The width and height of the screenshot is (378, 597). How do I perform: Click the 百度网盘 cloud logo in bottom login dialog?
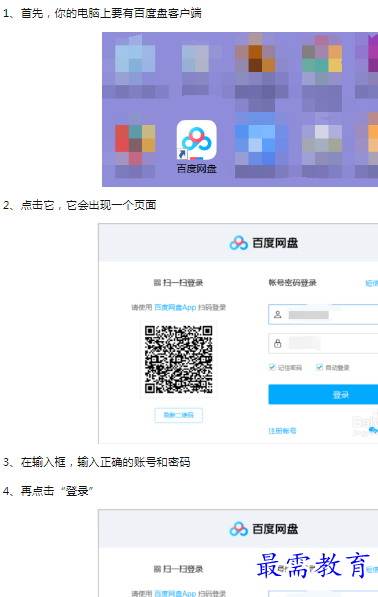tap(239, 529)
